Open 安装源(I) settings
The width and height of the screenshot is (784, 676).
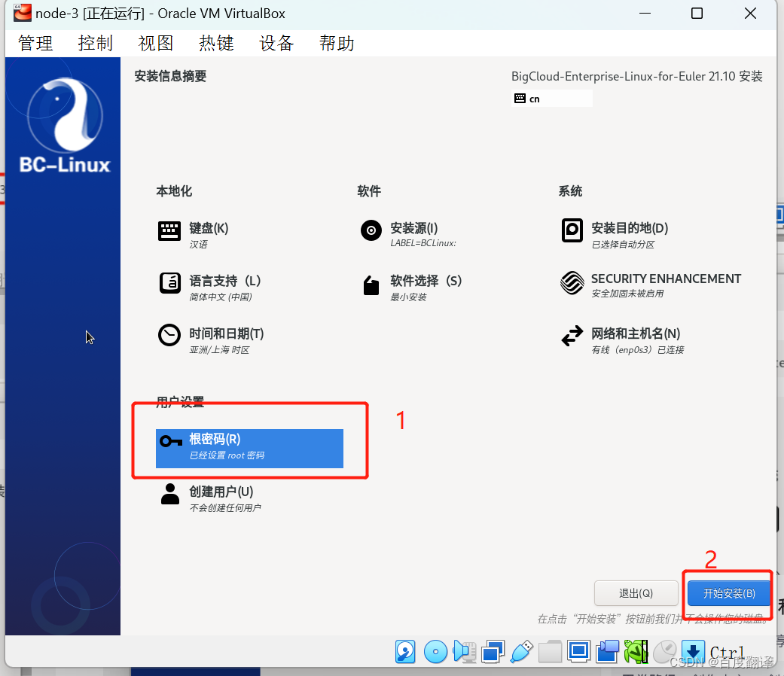pos(414,228)
